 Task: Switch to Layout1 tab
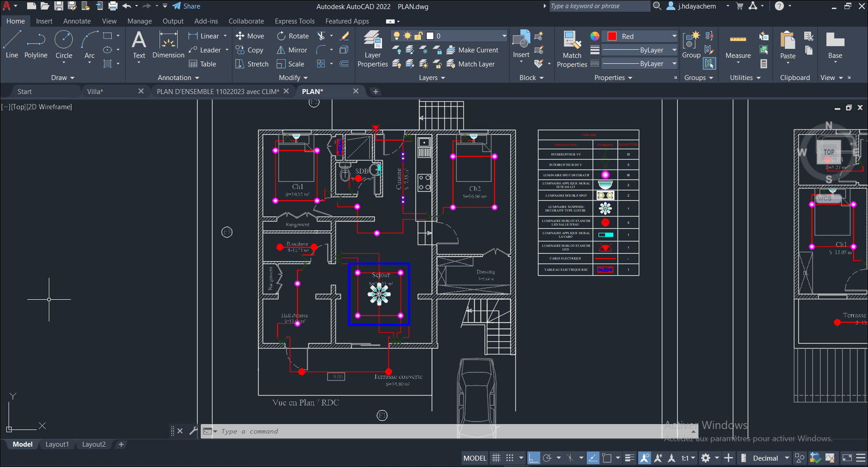pyautogui.click(x=57, y=444)
